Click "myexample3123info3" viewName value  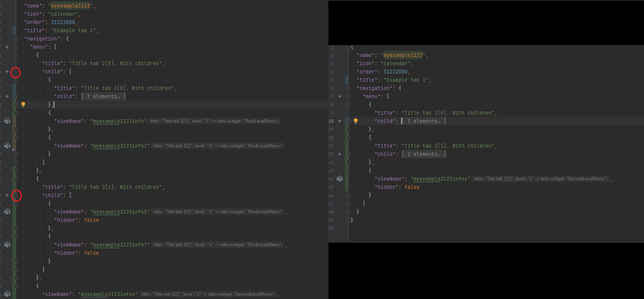(120, 146)
